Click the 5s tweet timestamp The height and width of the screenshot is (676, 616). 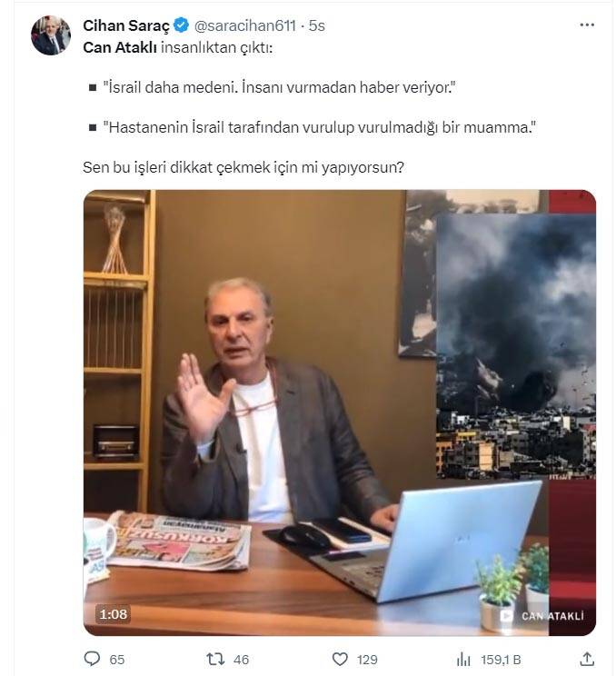(x=317, y=25)
